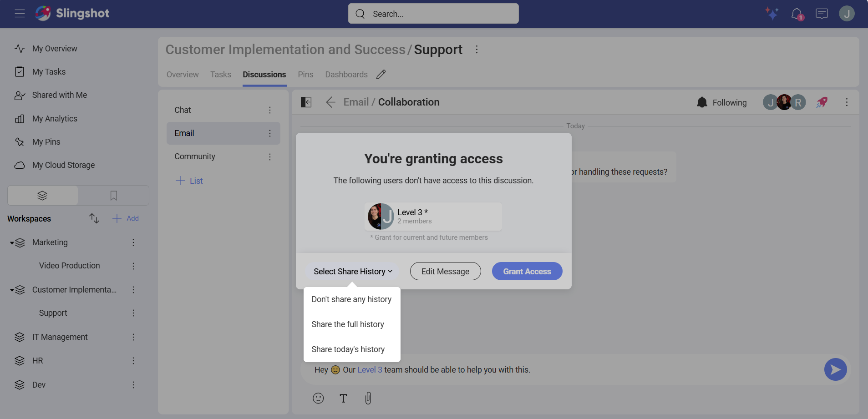Click the Search input field

point(433,14)
